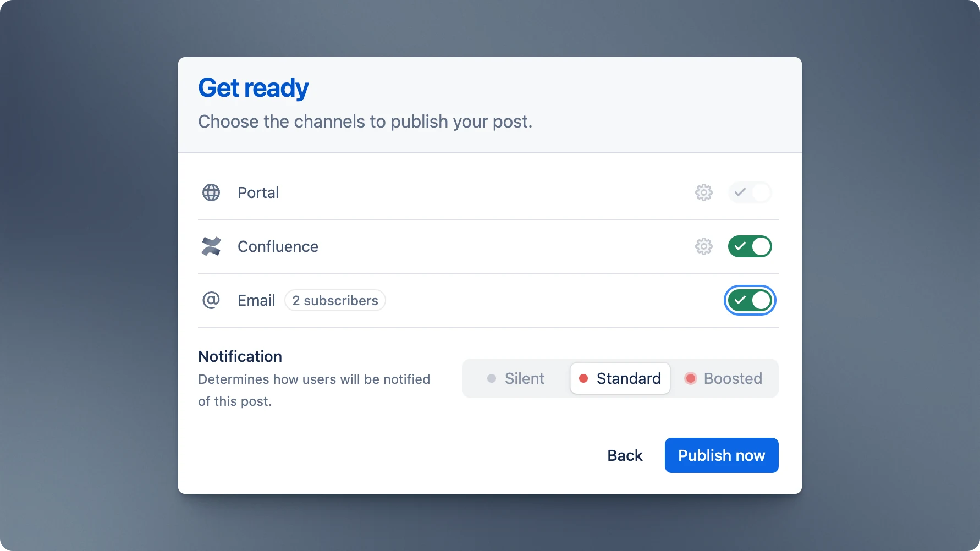Toggle the Portal channel switch
Image resolution: width=980 pixels, height=551 pixels.
(750, 192)
